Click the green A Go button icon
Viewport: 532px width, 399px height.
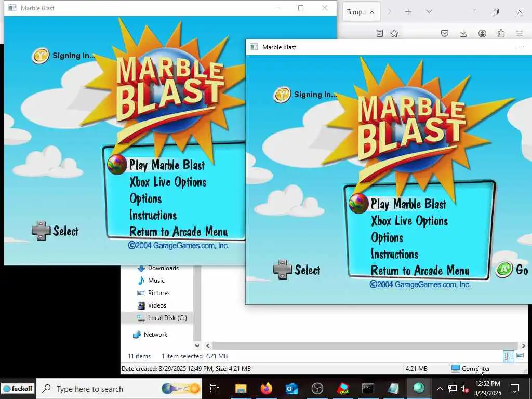(x=504, y=270)
